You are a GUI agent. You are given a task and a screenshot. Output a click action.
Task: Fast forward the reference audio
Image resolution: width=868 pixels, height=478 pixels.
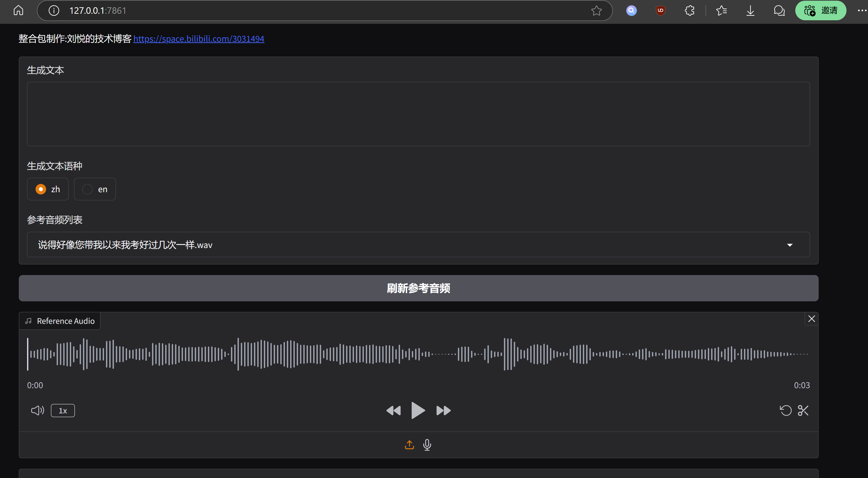point(443,410)
